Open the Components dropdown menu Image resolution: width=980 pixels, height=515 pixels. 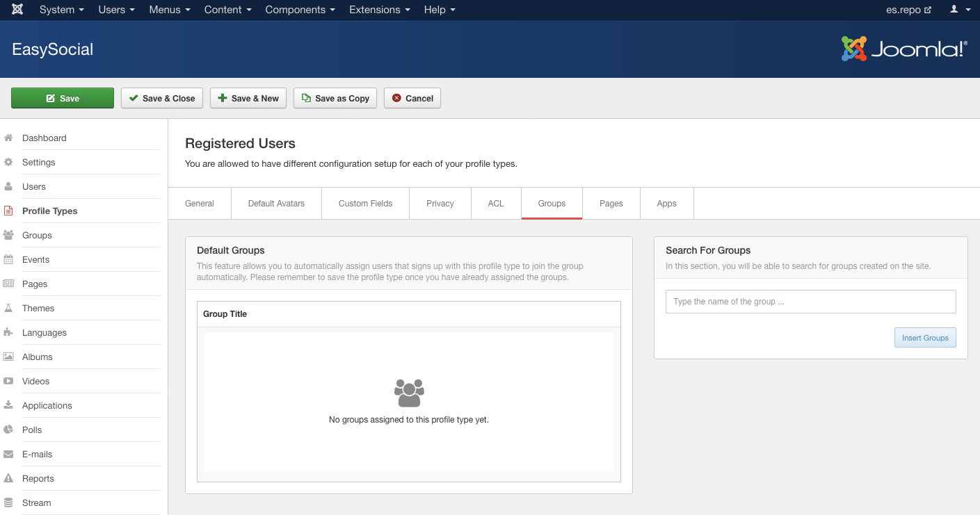tap(300, 10)
